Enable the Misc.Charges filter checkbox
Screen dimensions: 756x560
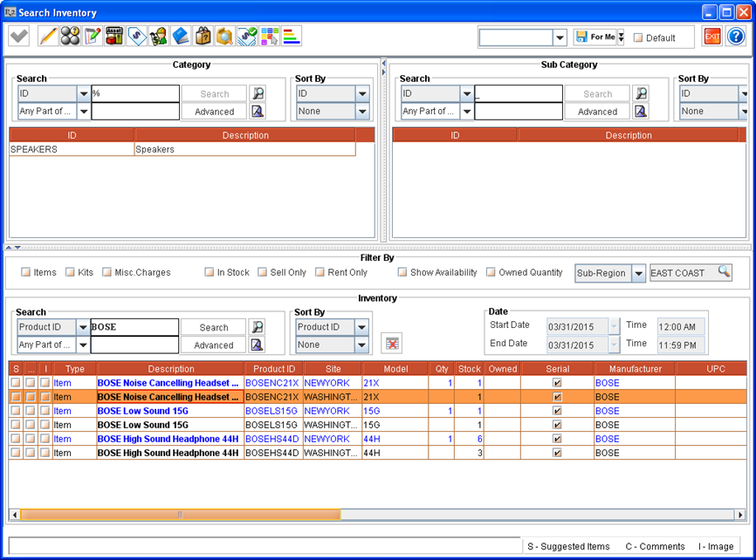[107, 272]
